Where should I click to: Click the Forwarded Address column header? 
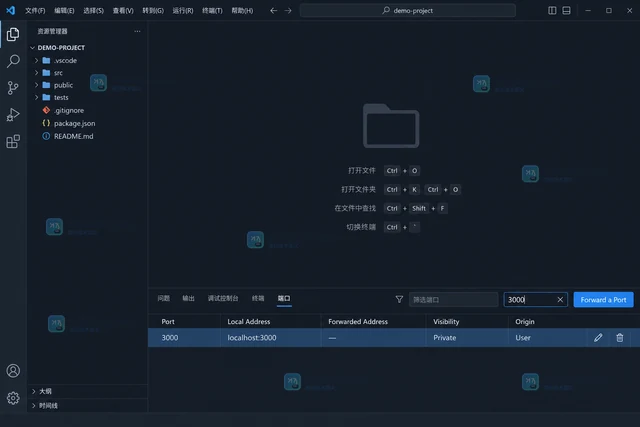click(x=358, y=322)
